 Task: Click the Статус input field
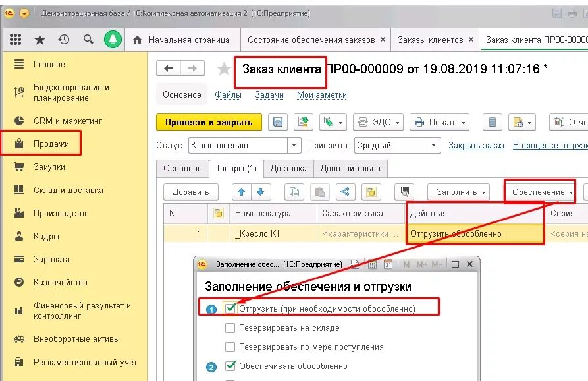coord(238,145)
